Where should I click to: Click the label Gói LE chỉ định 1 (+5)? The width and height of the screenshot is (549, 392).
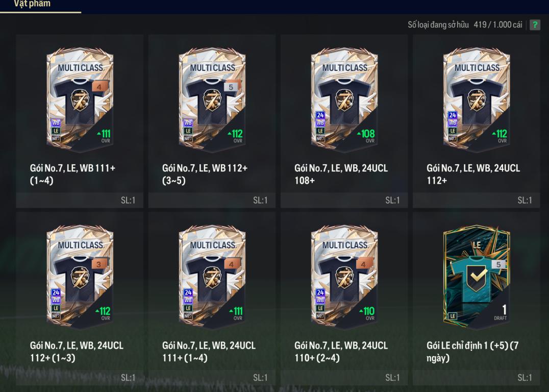(x=467, y=346)
